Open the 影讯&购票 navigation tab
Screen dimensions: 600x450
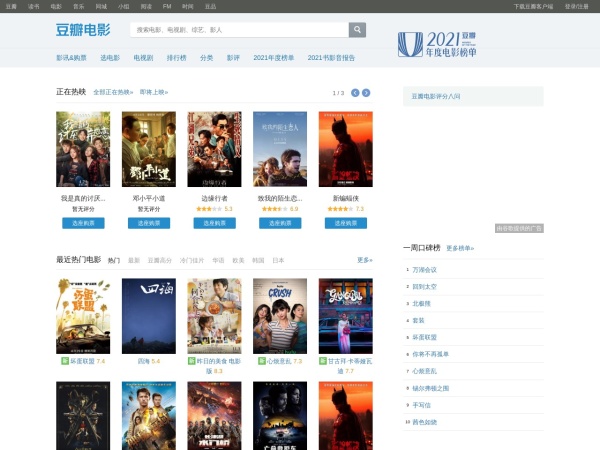tap(71, 58)
